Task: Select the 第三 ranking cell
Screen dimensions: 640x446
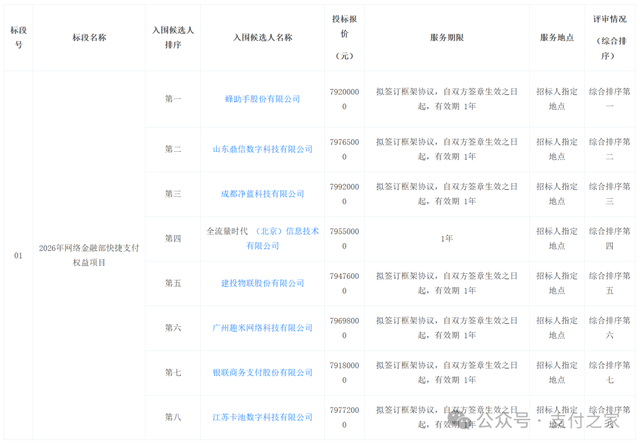Action: [x=173, y=194]
